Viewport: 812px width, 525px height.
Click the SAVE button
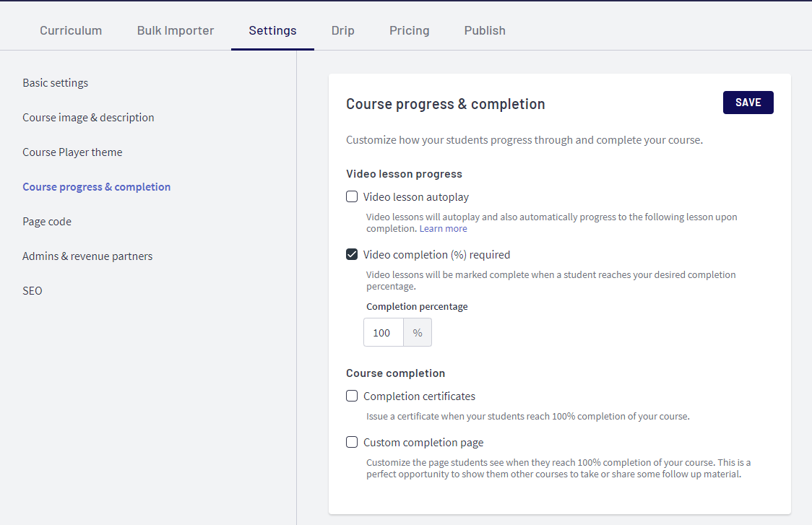(748, 102)
